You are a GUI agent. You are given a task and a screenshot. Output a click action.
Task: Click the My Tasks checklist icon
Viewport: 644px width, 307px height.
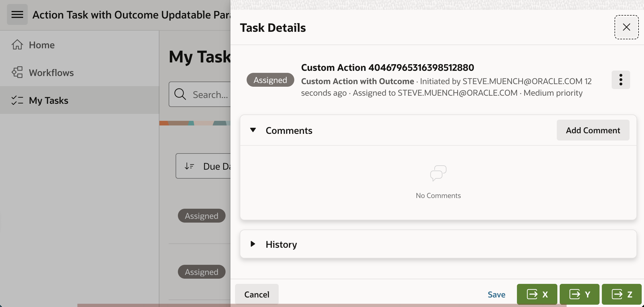coord(17,100)
